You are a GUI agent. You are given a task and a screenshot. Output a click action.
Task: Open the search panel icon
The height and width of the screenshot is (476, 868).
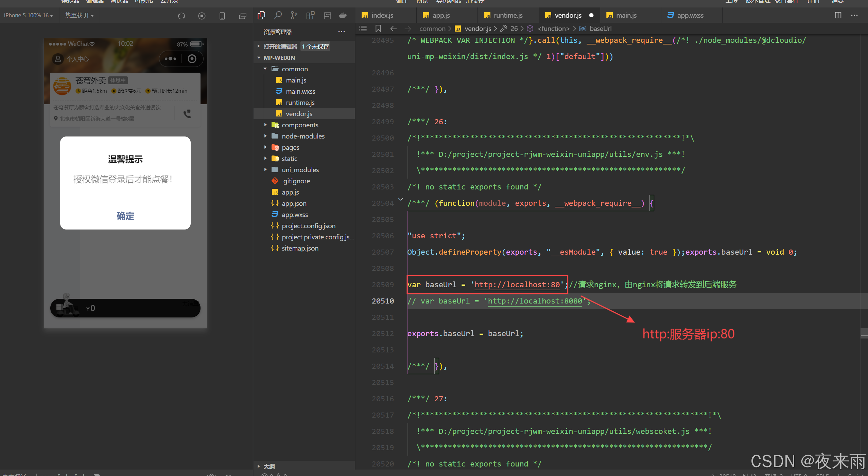click(278, 15)
